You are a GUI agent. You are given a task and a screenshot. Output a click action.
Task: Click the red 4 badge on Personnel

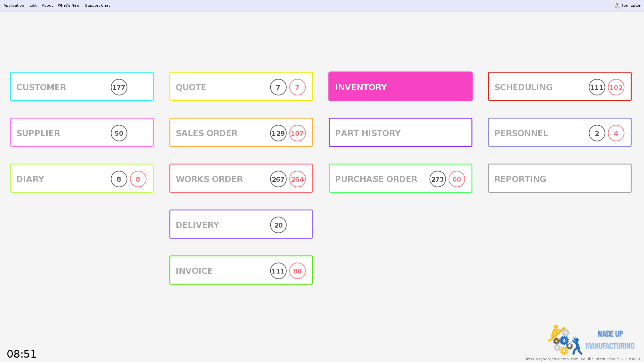(616, 133)
